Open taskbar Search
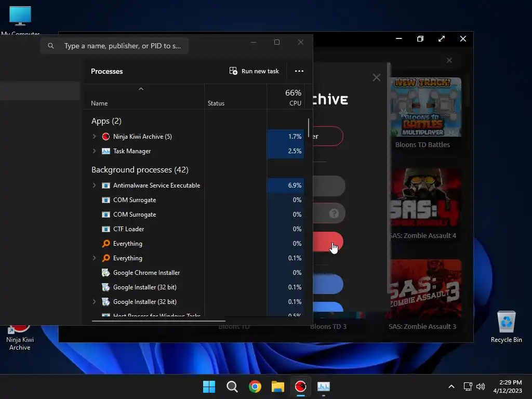Image resolution: width=532 pixels, height=399 pixels. pyautogui.click(x=232, y=387)
